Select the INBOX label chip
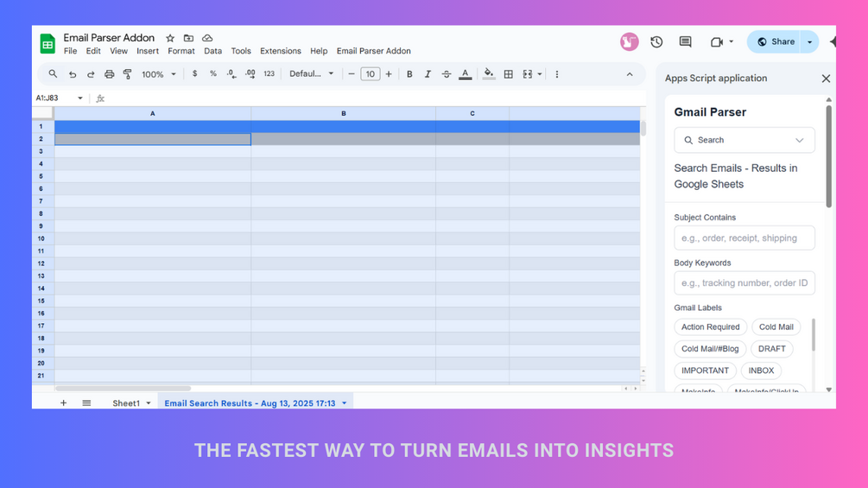Screen dimensions: 868x488 click(x=761, y=371)
